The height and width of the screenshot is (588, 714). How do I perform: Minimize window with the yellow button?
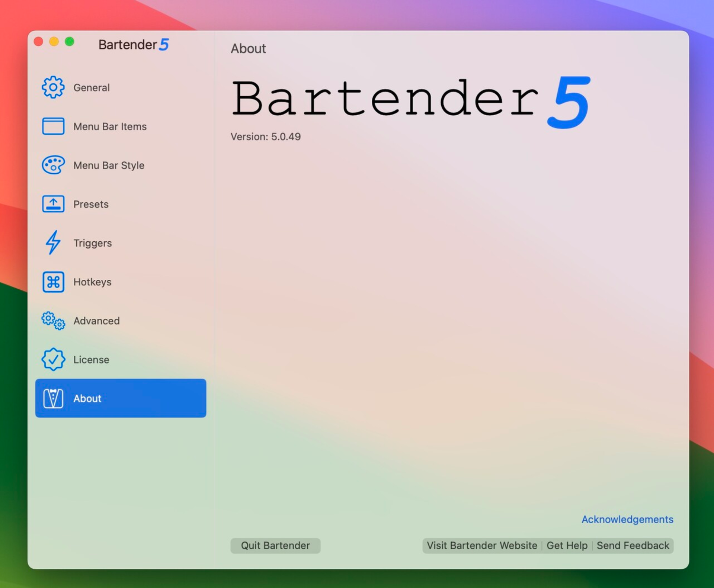pyautogui.click(x=54, y=41)
